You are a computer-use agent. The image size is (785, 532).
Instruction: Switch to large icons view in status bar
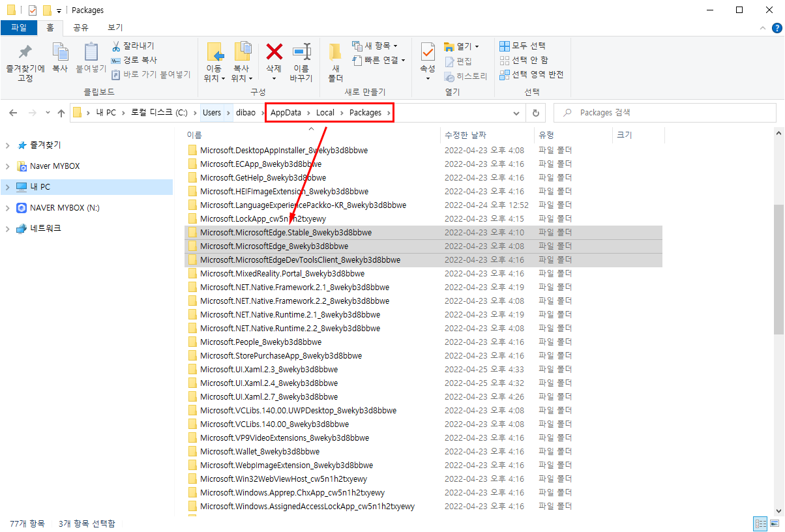[774, 524]
